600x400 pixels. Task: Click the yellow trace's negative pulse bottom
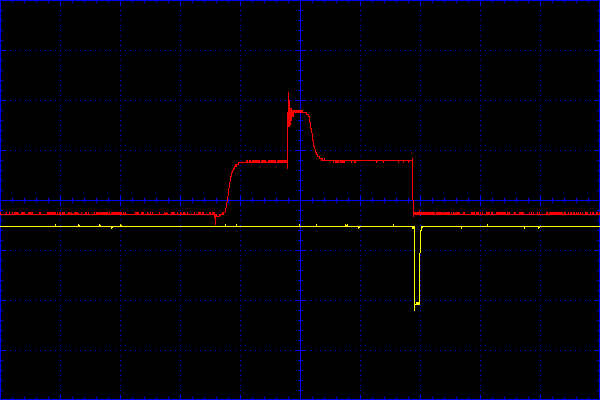coord(417,304)
